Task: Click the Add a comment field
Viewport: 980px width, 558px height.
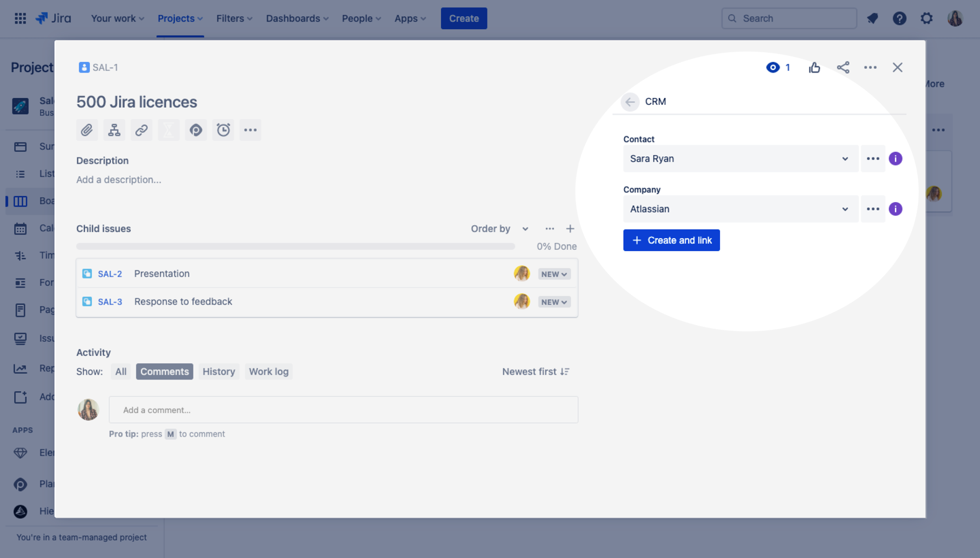Action: tap(344, 410)
